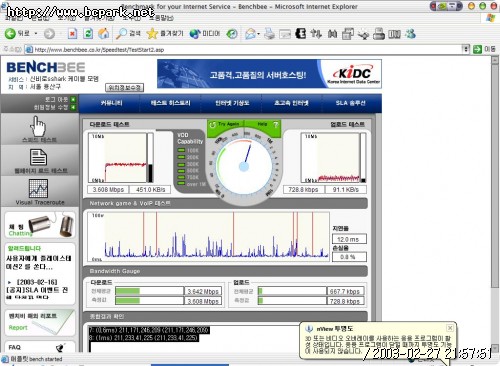Click the Mail envelope toolbar icon

250,34
